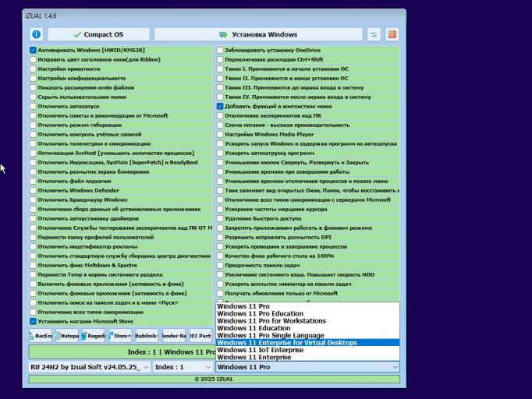The height and width of the screenshot is (399, 532).
Task: Enable Отключить автозапуск
Action: [33, 107]
